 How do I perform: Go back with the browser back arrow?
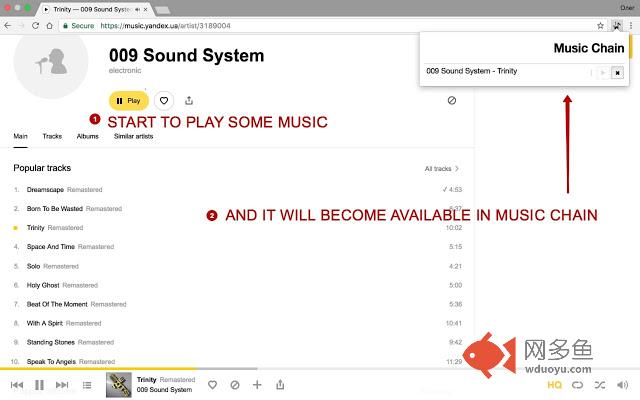click(x=8, y=25)
